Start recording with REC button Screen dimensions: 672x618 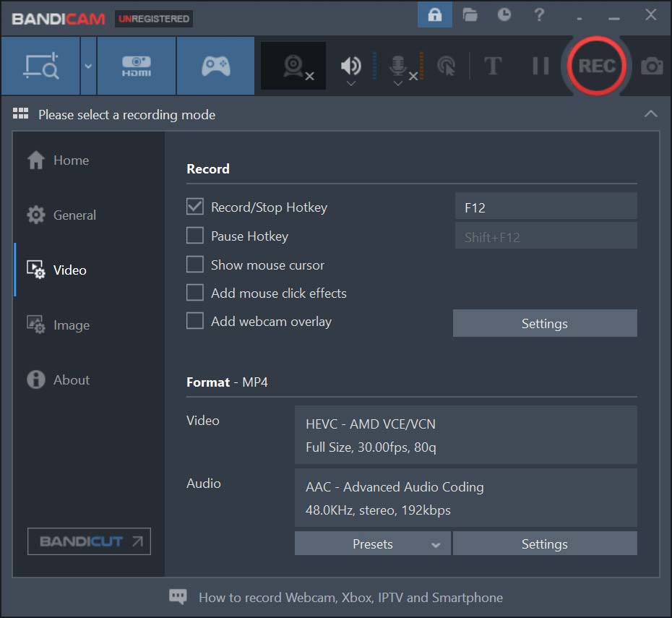[596, 66]
